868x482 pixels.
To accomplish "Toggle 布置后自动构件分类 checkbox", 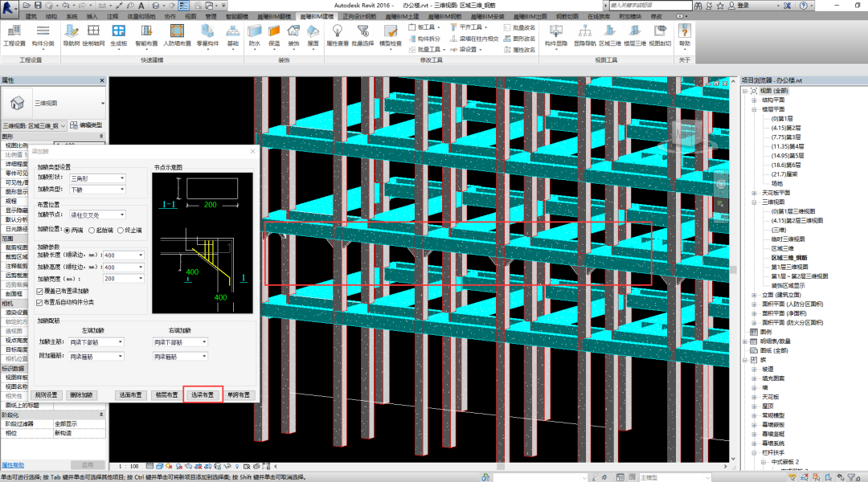I will click(40, 302).
